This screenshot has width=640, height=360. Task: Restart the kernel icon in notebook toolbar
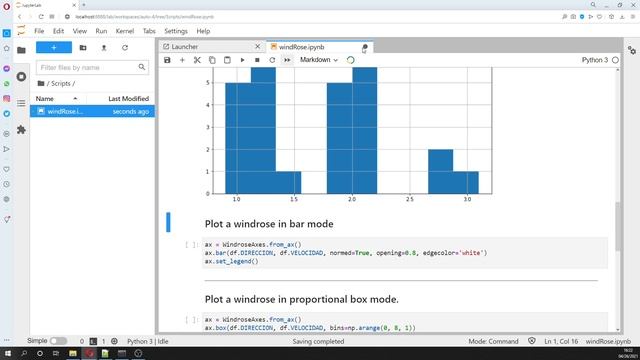pyautogui.click(x=272, y=60)
